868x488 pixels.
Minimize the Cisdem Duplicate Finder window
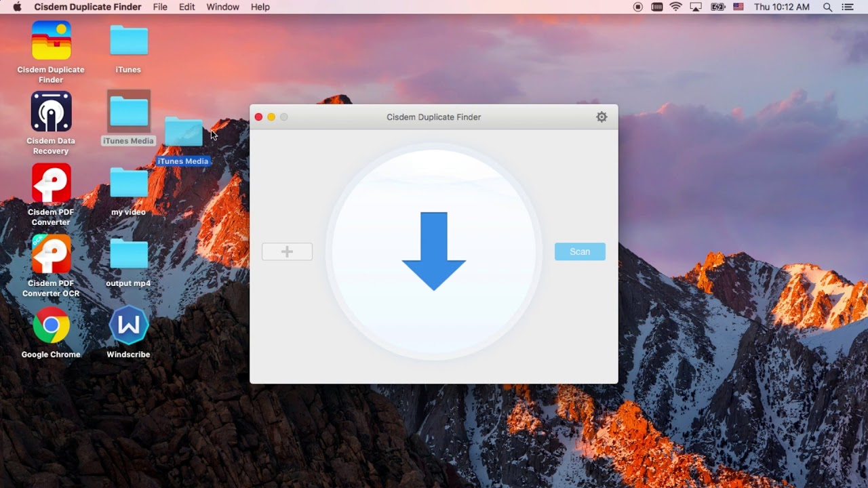coord(271,117)
